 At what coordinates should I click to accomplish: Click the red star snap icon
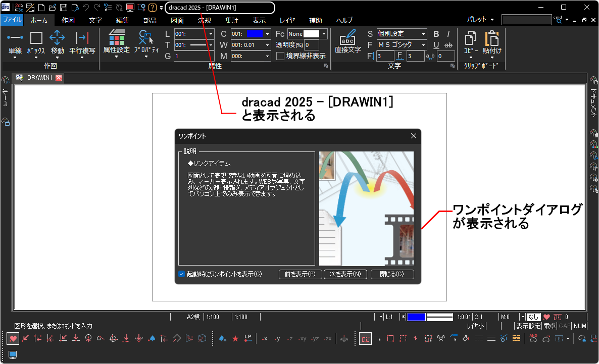coord(235,338)
